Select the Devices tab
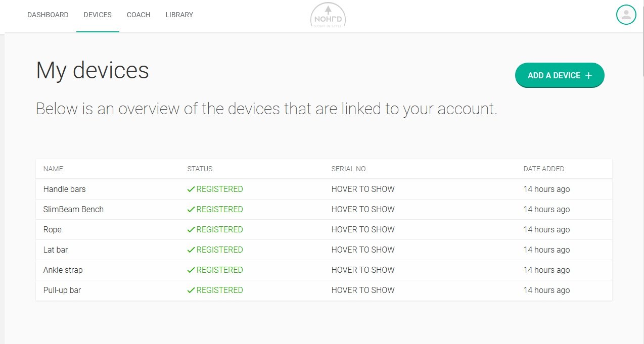Image resolution: width=644 pixels, height=344 pixels. coord(98,15)
